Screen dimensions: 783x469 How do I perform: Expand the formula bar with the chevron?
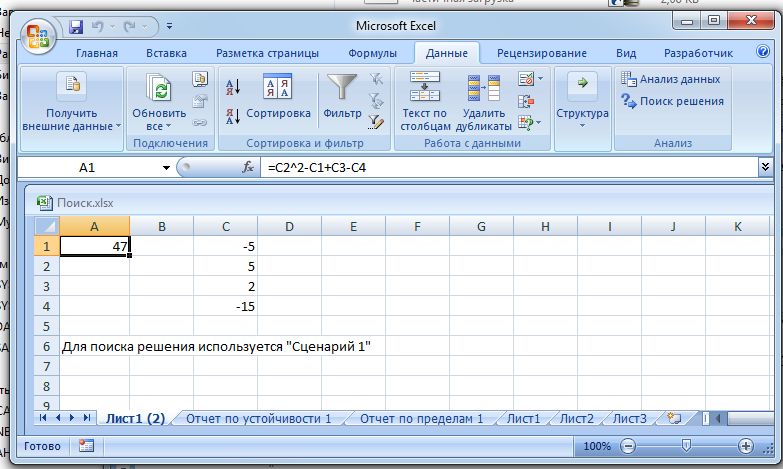click(765, 167)
